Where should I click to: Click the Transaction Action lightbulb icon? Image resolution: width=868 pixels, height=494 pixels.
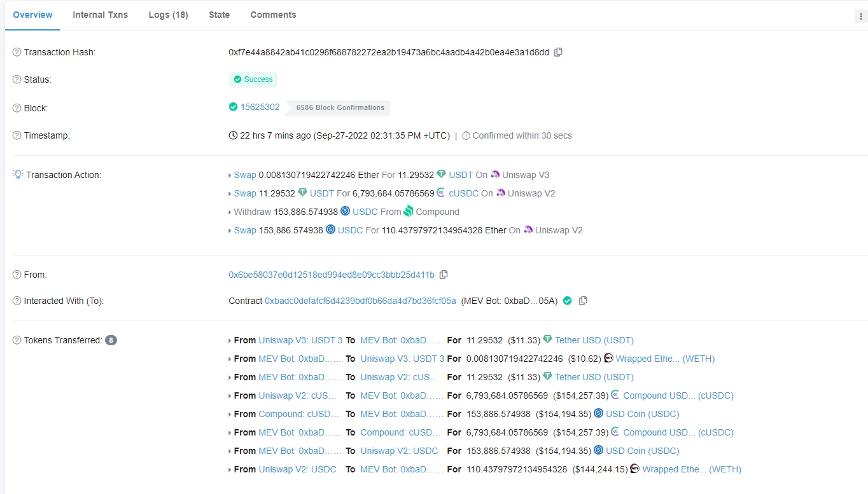18,175
